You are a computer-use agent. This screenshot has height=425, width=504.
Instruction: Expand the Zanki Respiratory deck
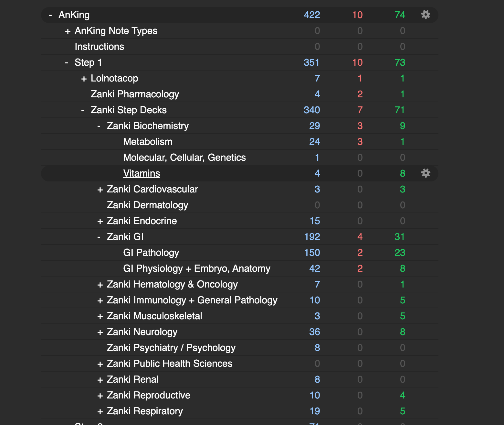pyautogui.click(x=100, y=411)
